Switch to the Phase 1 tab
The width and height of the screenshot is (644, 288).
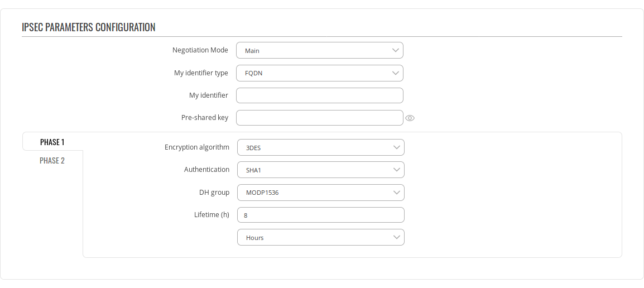52,142
